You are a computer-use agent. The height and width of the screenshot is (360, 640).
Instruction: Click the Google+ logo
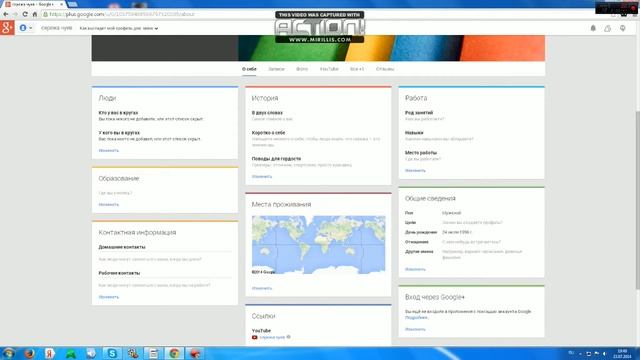click(7, 28)
